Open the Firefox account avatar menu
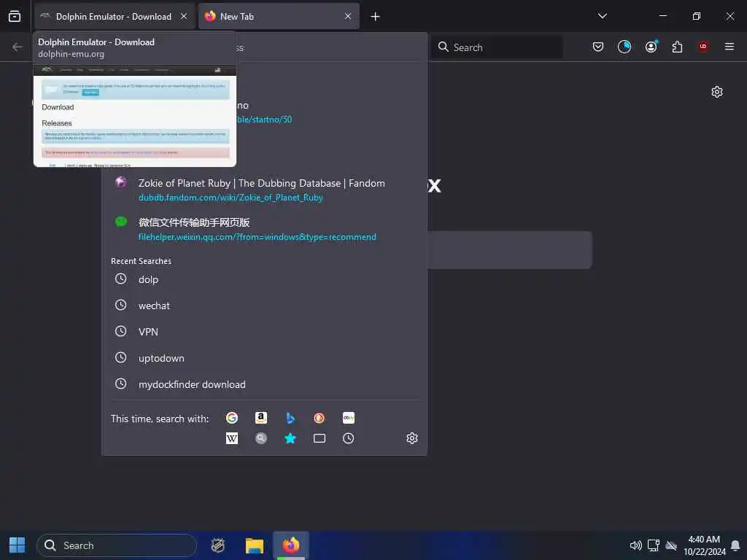 click(x=651, y=47)
